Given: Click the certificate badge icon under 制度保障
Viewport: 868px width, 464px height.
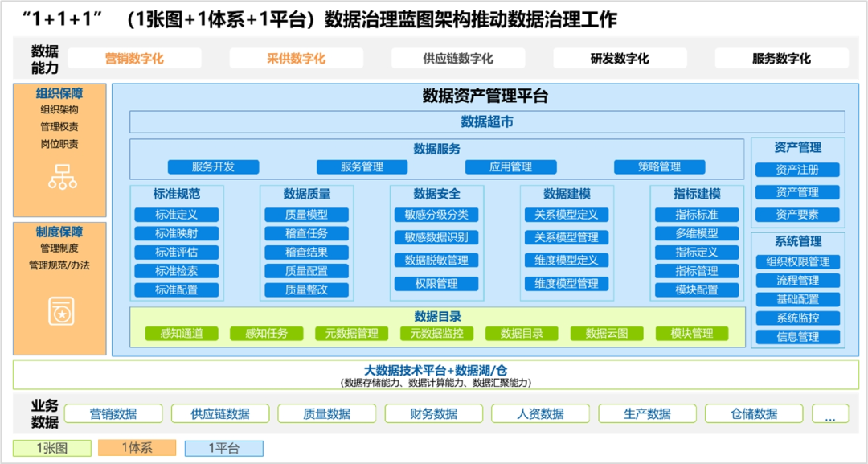Looking at the screenshot, I should click(61, 312).
